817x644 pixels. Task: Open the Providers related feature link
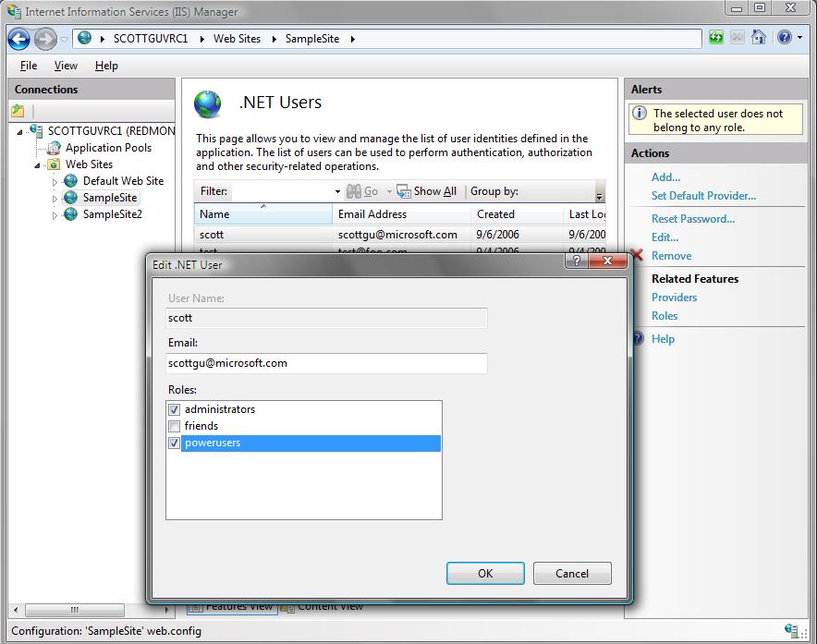tap(674, 297)
